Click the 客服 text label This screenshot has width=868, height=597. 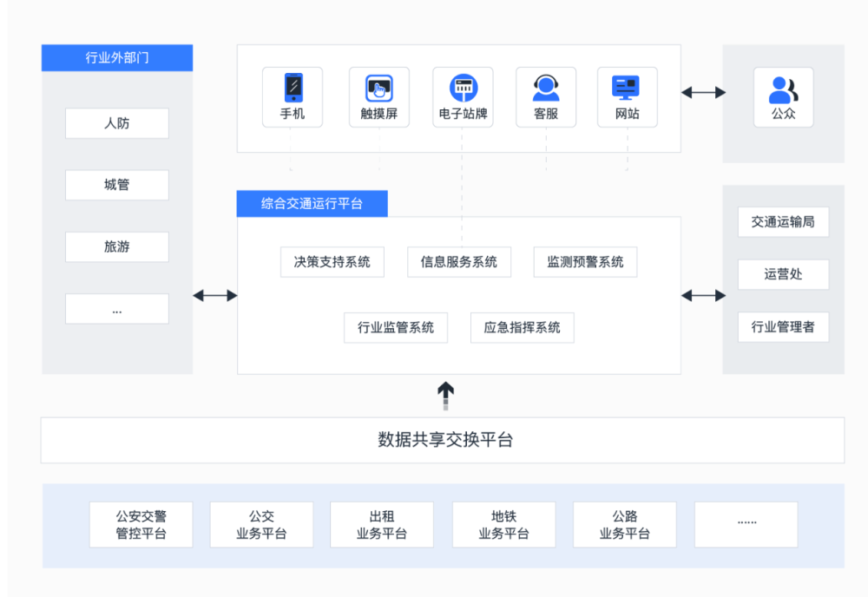pyautogui.click(x=546, y=114)
